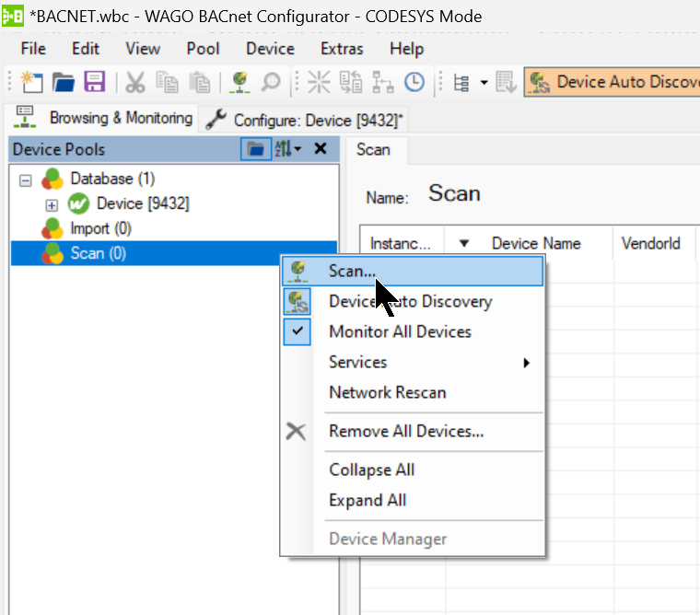
Task: Choose Network Rescan from context menu
Action: point(413,392)
